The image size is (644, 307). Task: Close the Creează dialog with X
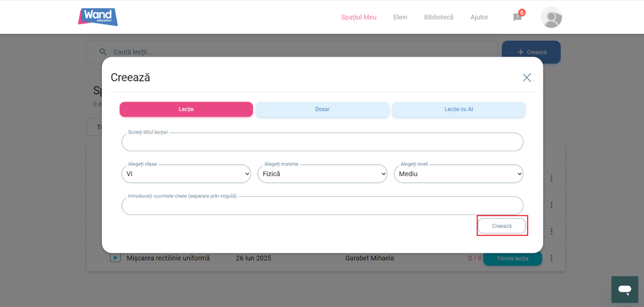coord(526,78)
